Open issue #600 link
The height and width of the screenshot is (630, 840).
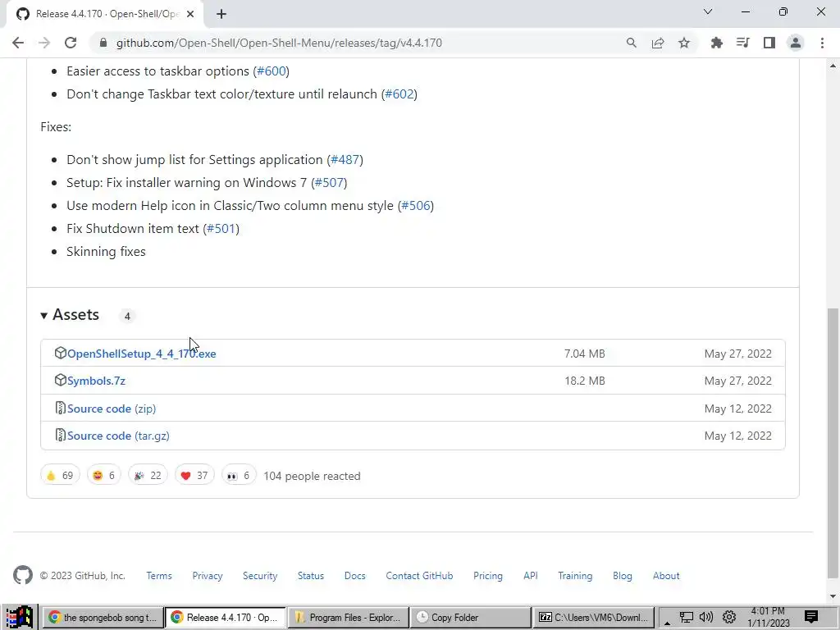(x=271, y=71)
